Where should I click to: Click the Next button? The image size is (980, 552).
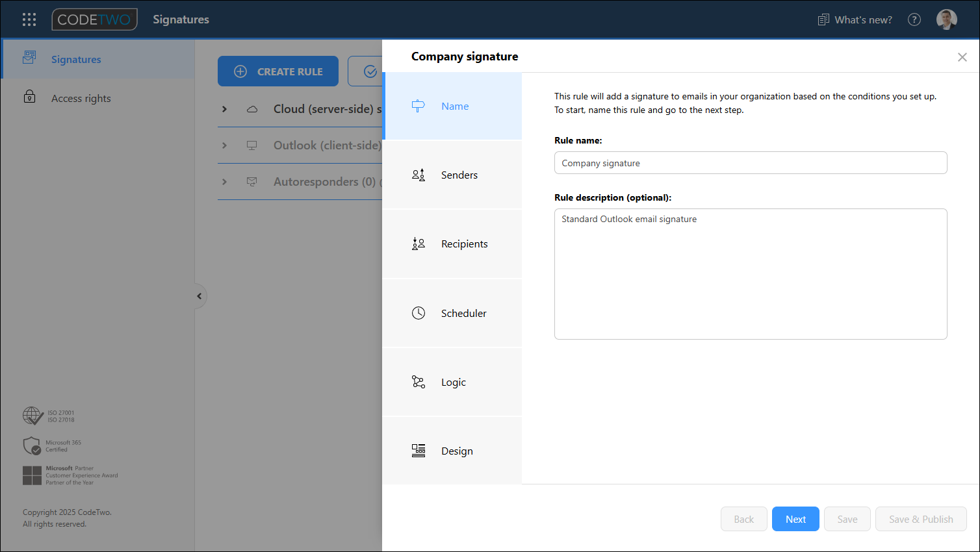coord(795,519)
